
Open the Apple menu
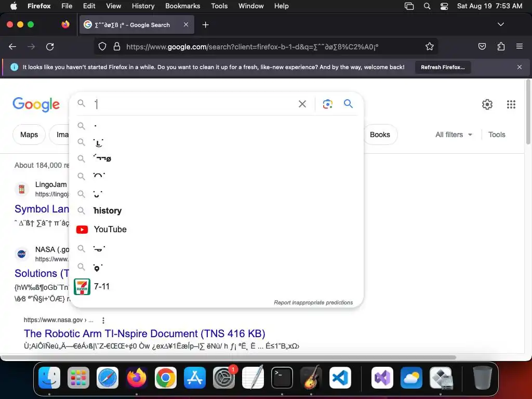click(14, 6)
